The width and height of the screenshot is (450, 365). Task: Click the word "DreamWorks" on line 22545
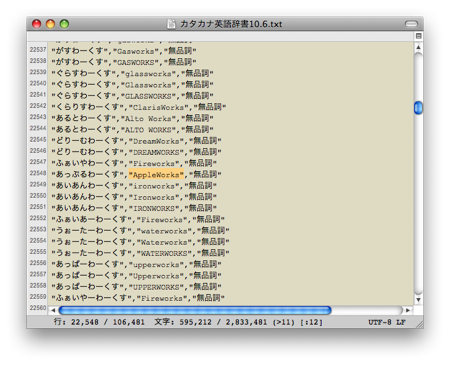pyautogui.click(x=156, y=141)
